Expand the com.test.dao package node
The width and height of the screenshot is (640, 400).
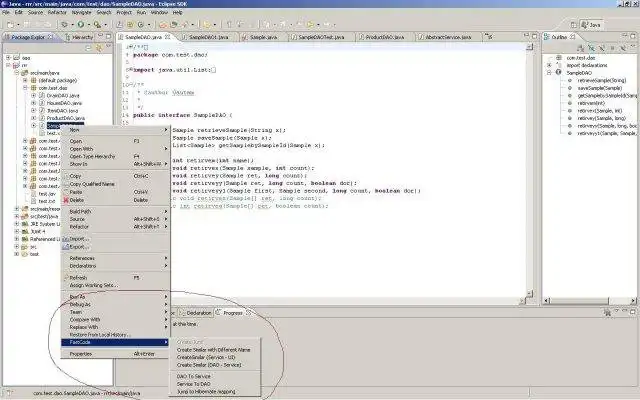(x=25, y=88)
